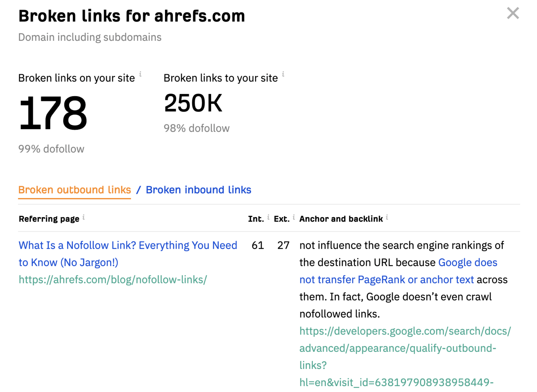Screen dimensions: 537x392
Task: Open the info tooltip for "Referring page" column
Action: coord(84,217)
